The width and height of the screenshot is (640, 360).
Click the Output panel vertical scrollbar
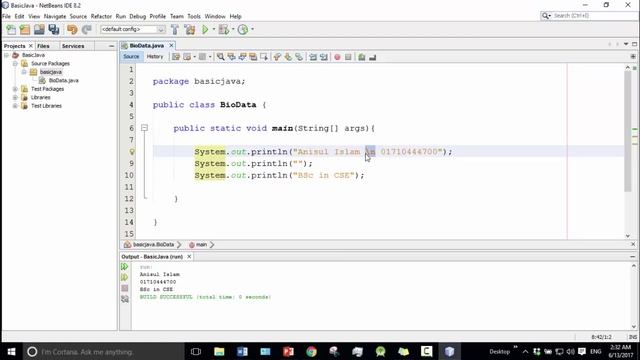tap(633, 296)
